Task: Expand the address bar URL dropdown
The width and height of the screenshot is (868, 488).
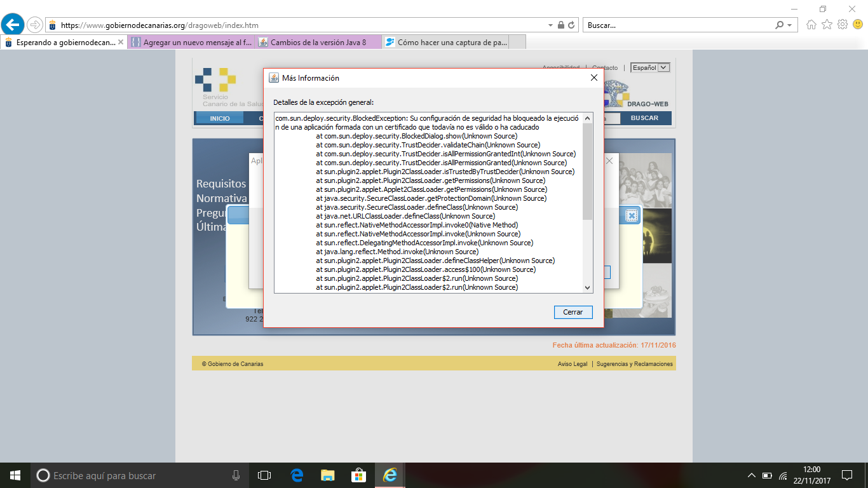Action: 550,25
